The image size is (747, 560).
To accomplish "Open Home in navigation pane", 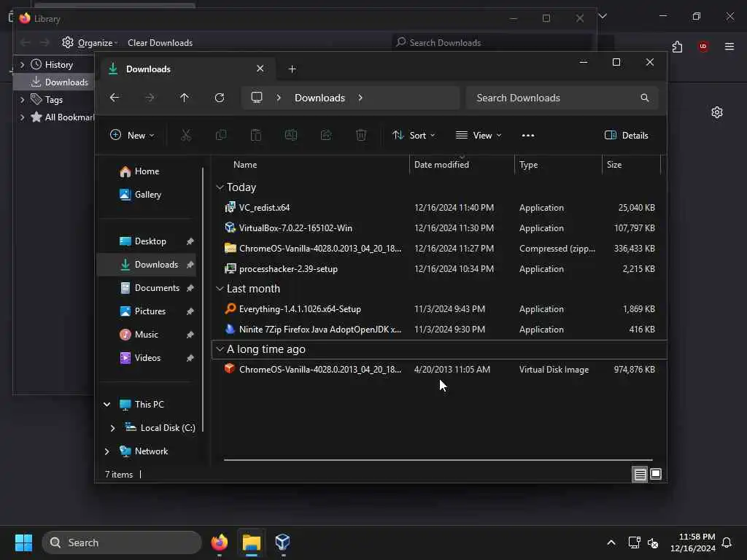I will click(x=147, y=171).
